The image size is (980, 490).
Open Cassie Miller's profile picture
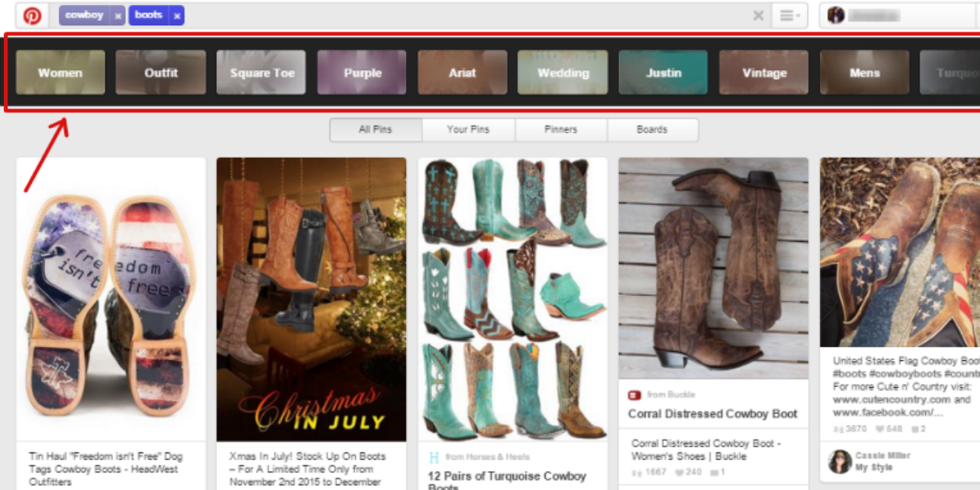point(840,461)
